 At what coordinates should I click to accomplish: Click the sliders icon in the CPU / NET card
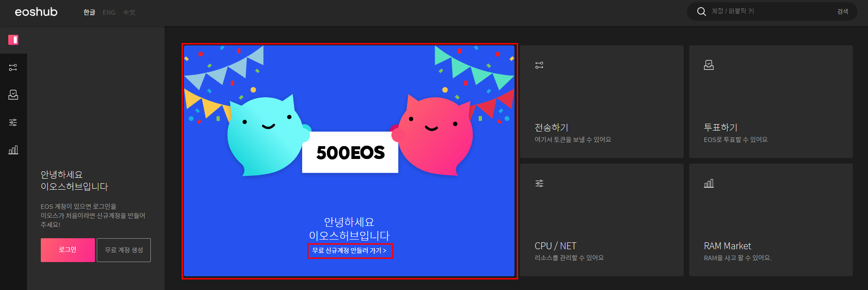point(539,183)
